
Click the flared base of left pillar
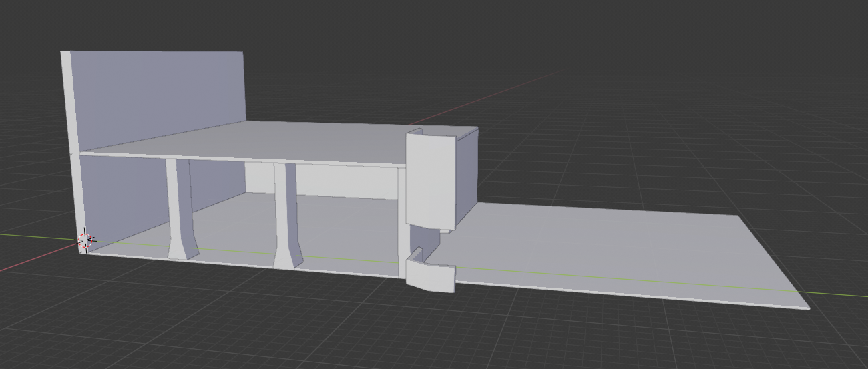point(178,251)
